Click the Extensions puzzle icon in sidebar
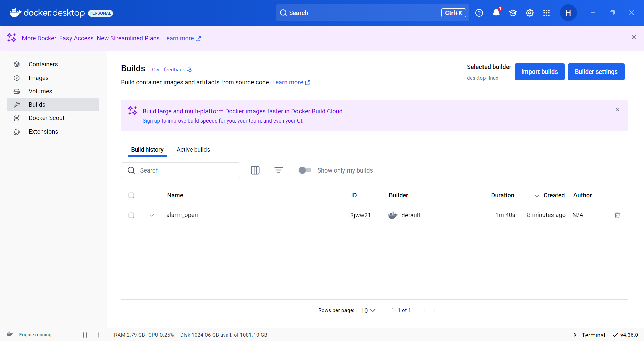This screenshot has width=644, height=341. coord(17,132)
